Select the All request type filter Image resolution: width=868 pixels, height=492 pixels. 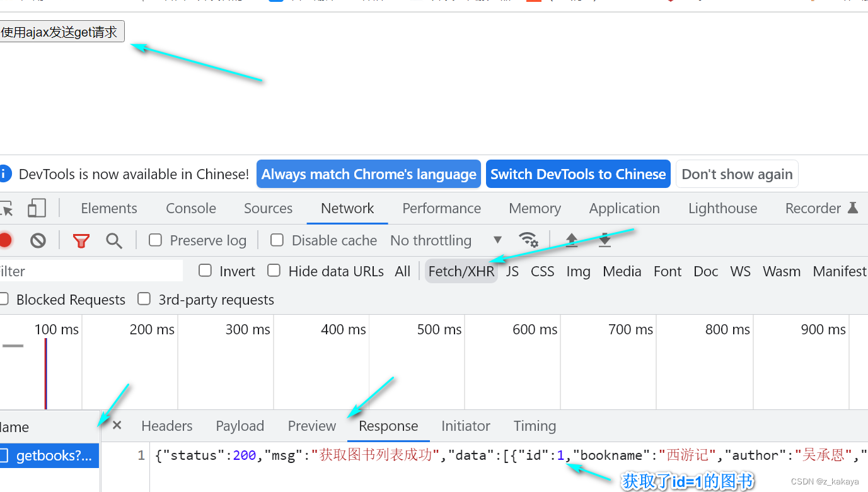click(403, 271)
